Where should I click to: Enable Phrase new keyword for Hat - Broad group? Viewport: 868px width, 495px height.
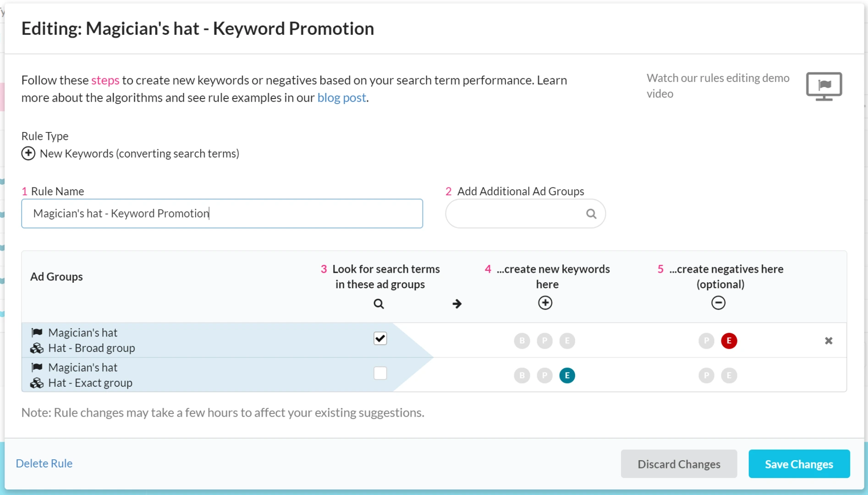pos(544,341)
